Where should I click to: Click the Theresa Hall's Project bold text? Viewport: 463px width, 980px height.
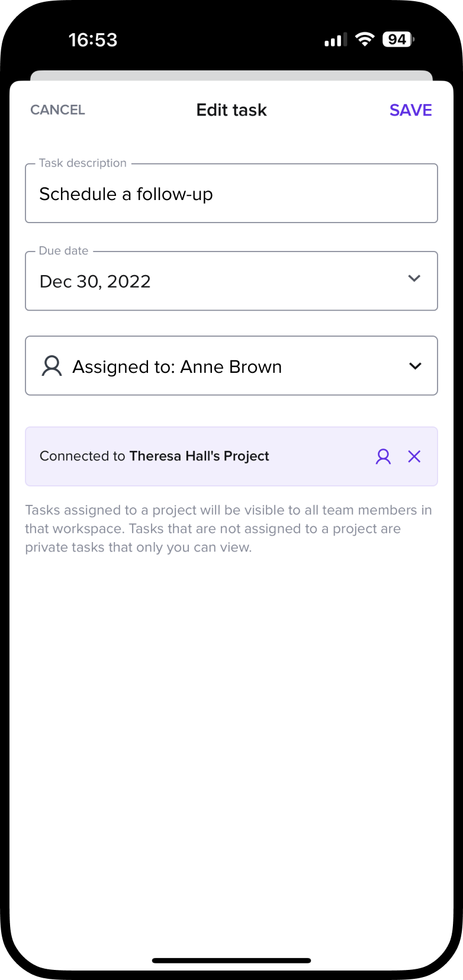tap(199, 456)
